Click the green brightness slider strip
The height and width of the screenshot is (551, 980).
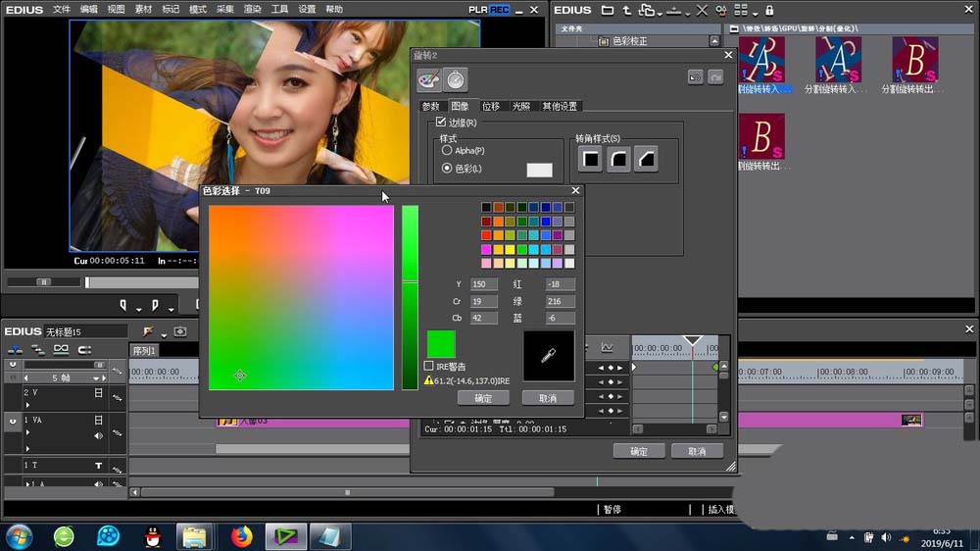tap(410, 298)
